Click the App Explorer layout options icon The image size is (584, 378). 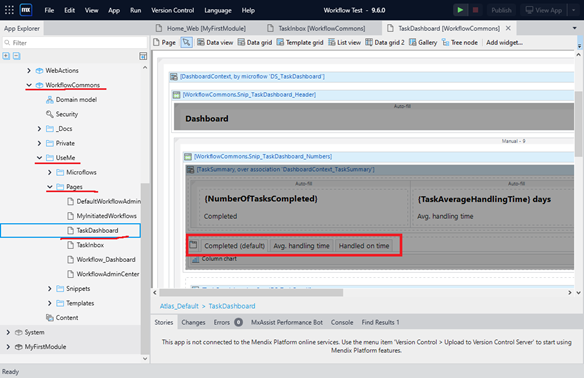pos(143,56)
